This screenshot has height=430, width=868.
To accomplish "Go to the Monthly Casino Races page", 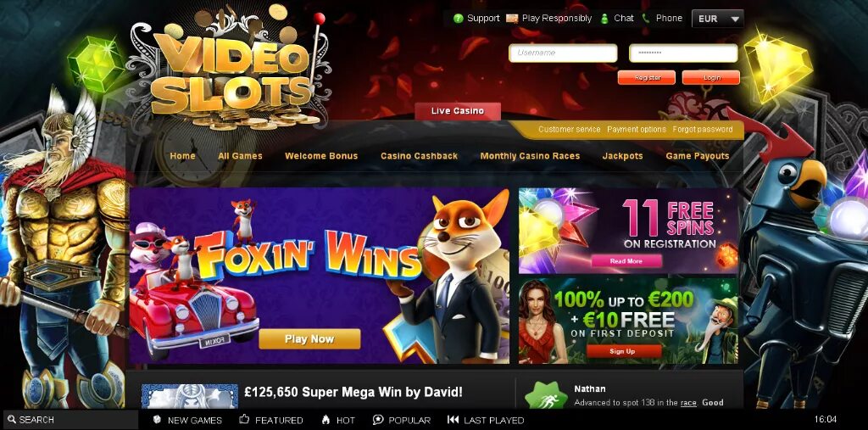I will coord(530,156).
